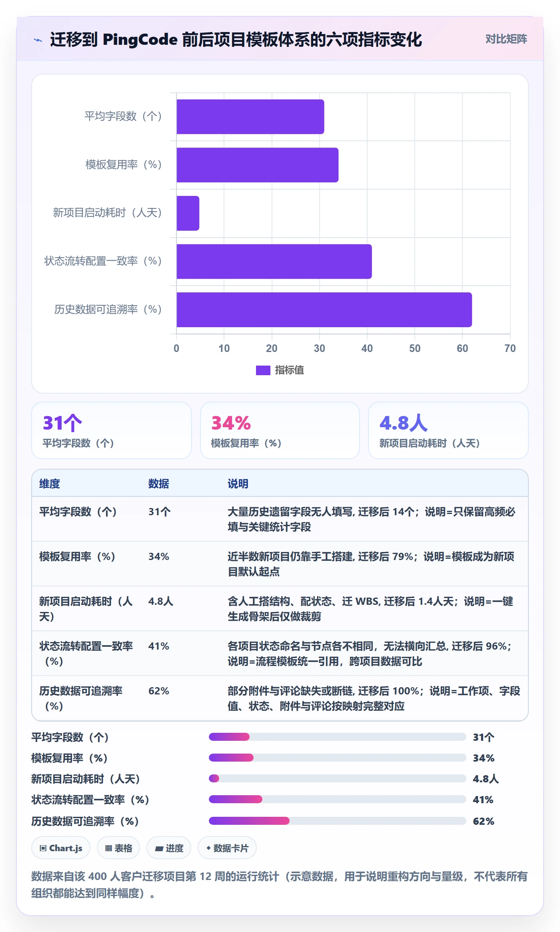Select the 表格 chip
This screenshot has width=560, height=932.
(118, 848)
